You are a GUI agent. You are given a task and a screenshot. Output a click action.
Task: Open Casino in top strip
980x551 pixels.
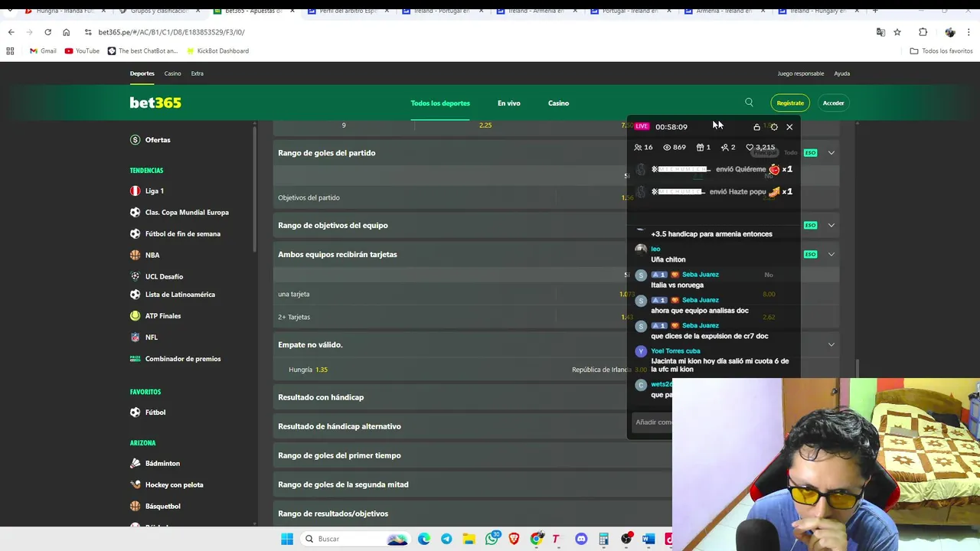(x=173, y=73)
